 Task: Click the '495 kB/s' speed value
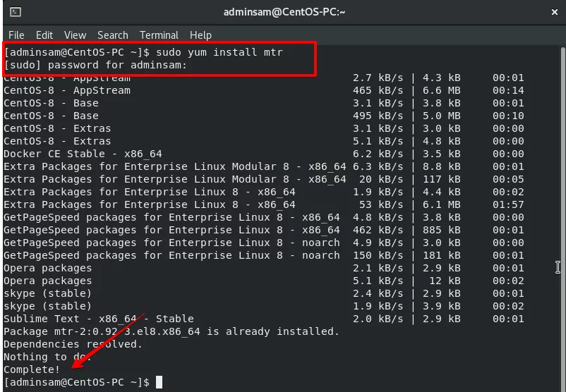(x=378, y=116)
